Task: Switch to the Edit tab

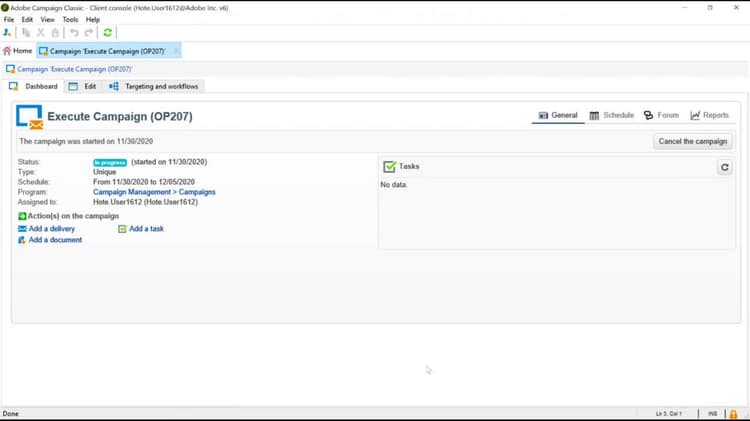Action: coord(83,87)
